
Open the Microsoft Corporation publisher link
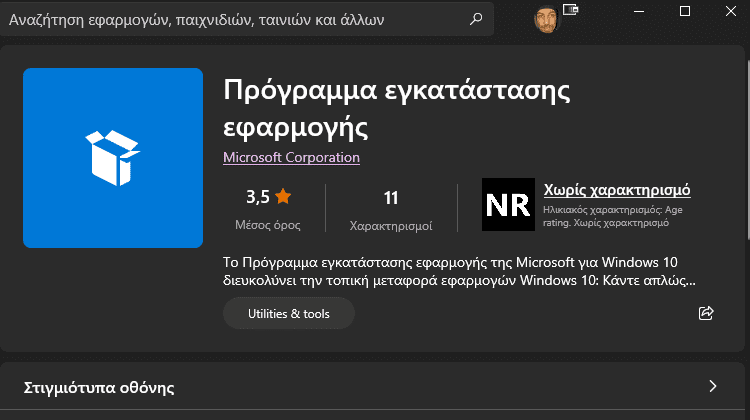[x=291, y=157]
